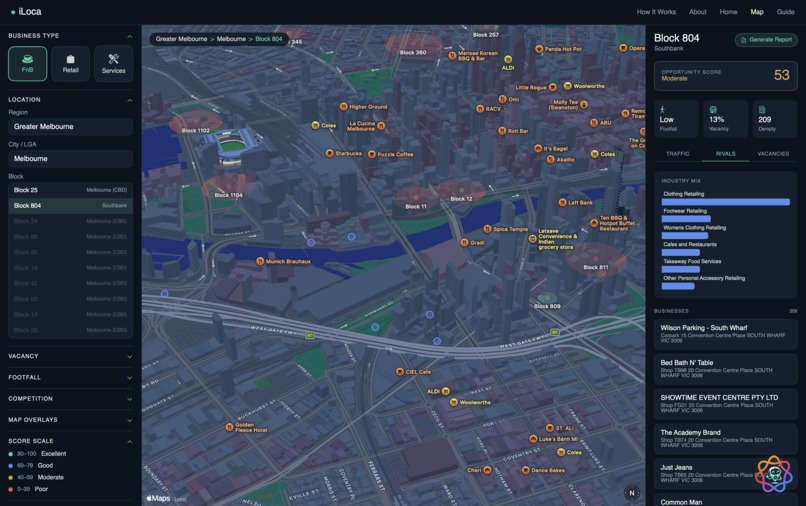The height and width of the screenshot is (506, 806).
Task: Click the CIEL Cafe map marker
Action: (x=399, y=371)
